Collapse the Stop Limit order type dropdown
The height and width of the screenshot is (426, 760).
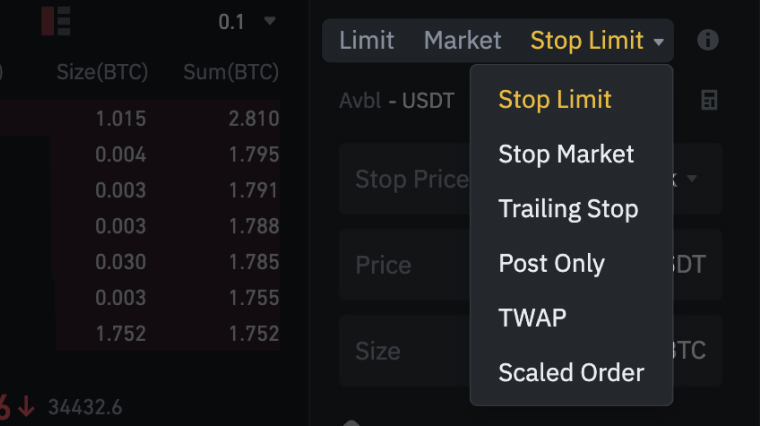[597, 41]
